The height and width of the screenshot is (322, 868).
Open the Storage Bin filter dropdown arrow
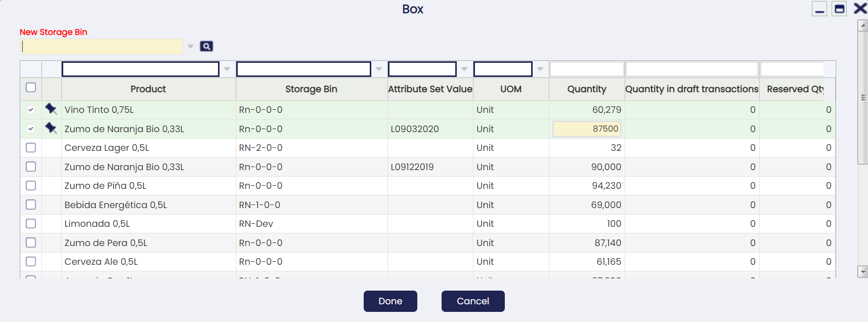pyautogui.click(x=379, y=69)
